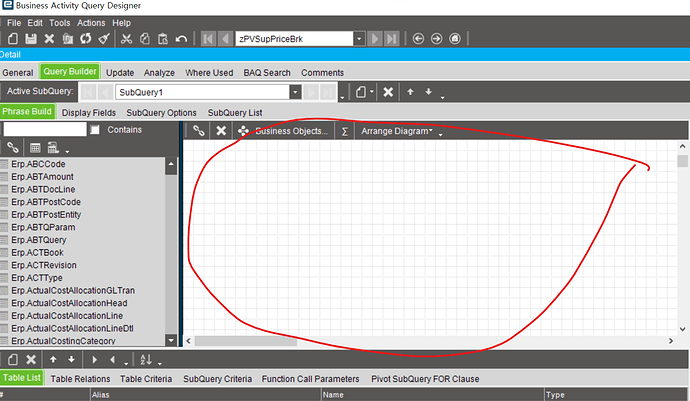Image resolution: width=690 pixels, height=401 pixels.
Task: Click the chain link icon above table list
Action: pyautogui.click(x=13, y=147)
